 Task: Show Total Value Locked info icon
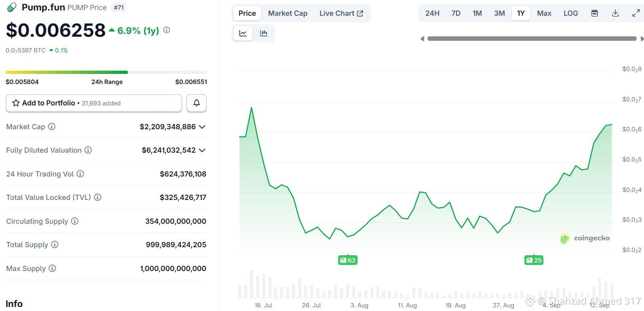pyautogui.click(x=98, y=197)
